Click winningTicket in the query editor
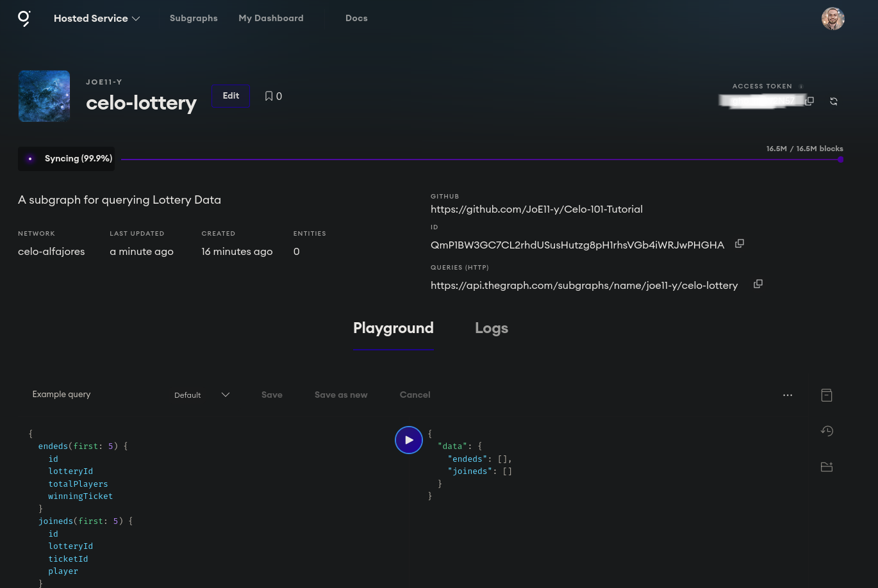Viewport: 878px width, 588px height. tap(81, 496)
